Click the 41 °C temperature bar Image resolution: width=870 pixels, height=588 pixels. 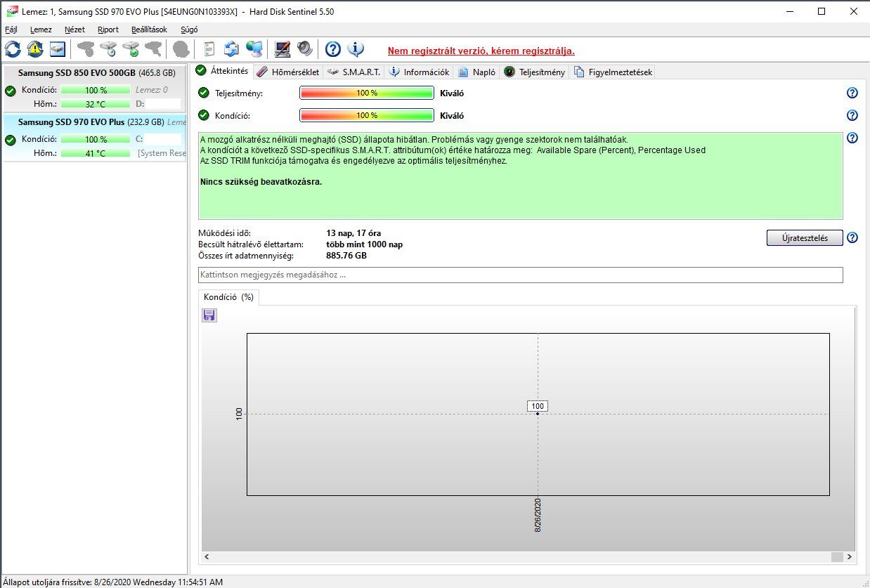click(x=96, y=153)
